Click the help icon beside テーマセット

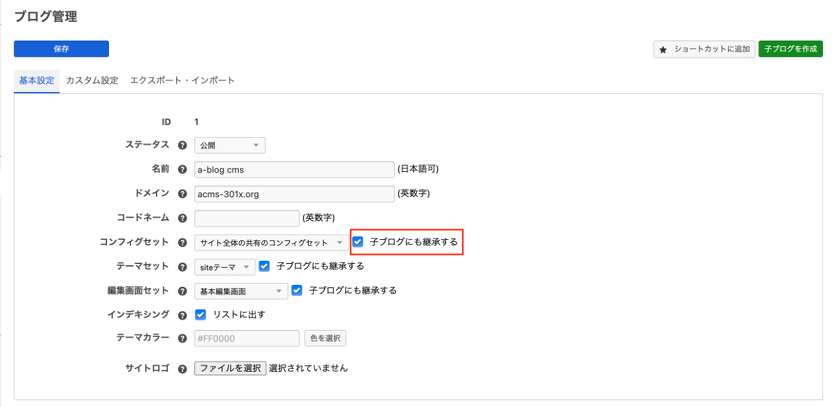click(182, 267)
